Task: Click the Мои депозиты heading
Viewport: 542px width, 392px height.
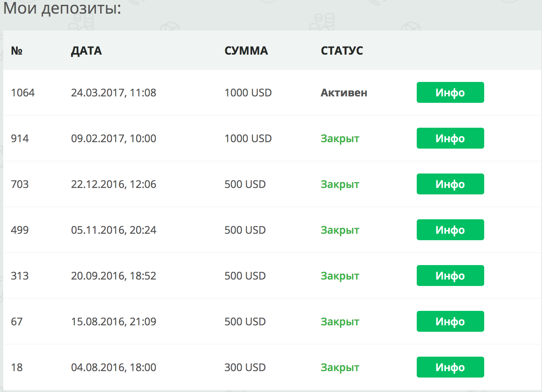Action: [x=62, y=8]
